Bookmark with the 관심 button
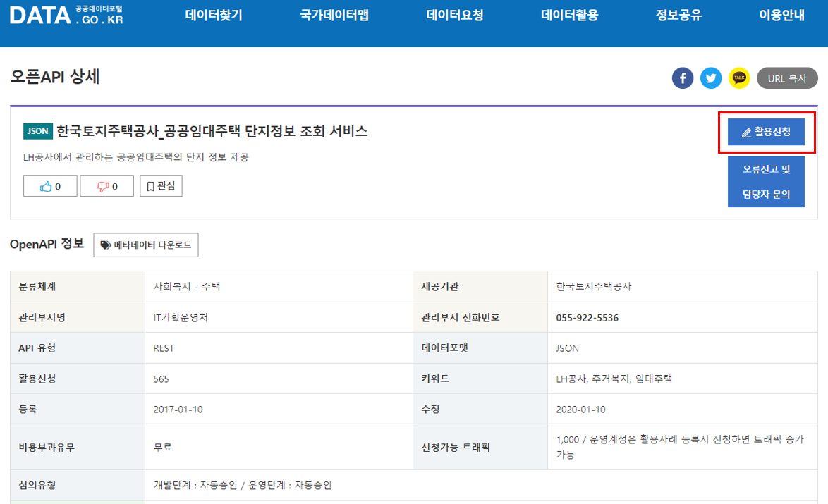 (x=161, y=186)
